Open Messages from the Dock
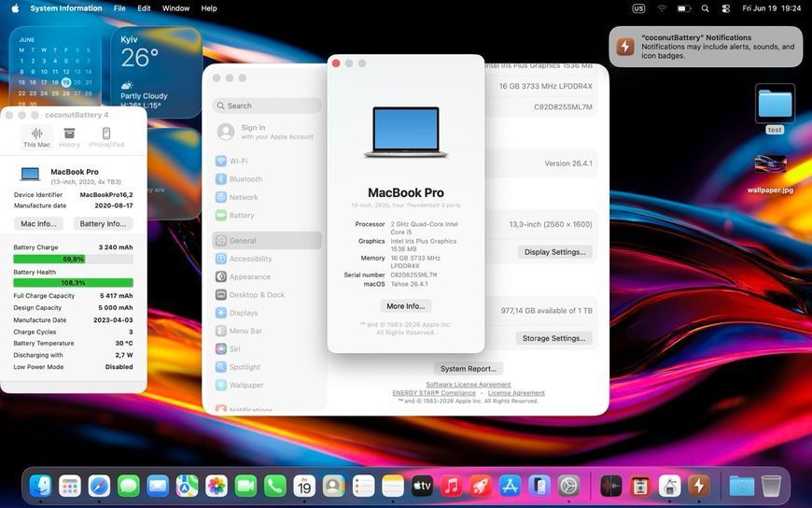 pos(129,487)
